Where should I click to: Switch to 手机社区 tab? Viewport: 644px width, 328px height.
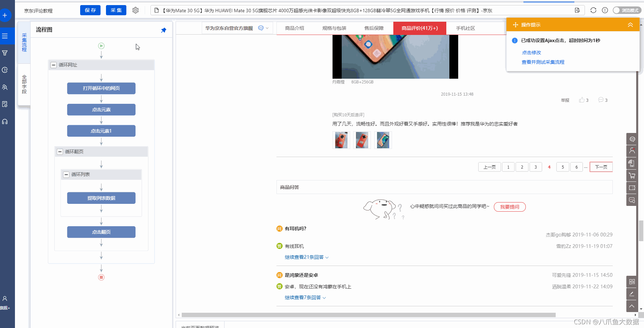pyautogui.click(x=465, y=28)
